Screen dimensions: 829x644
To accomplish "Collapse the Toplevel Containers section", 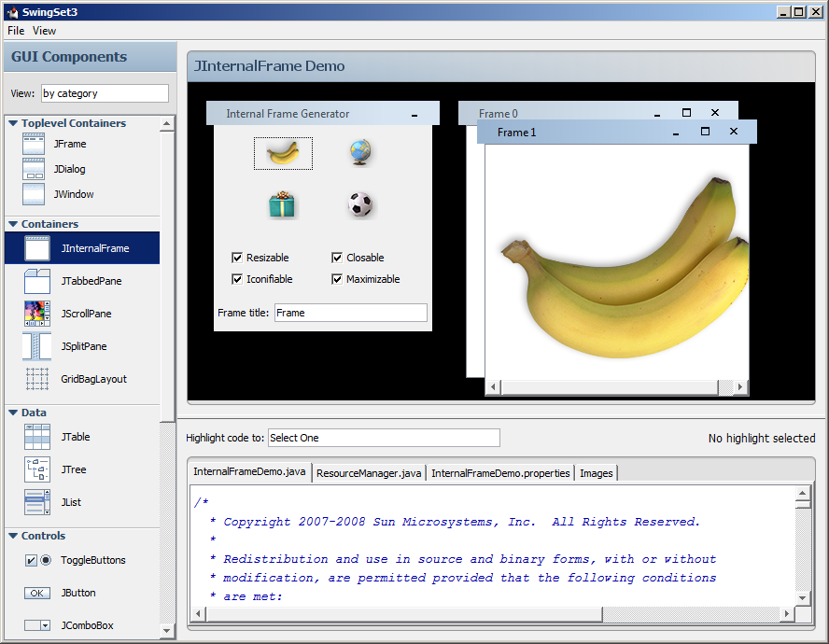I will pyautogui.click(x=13, y=123).
